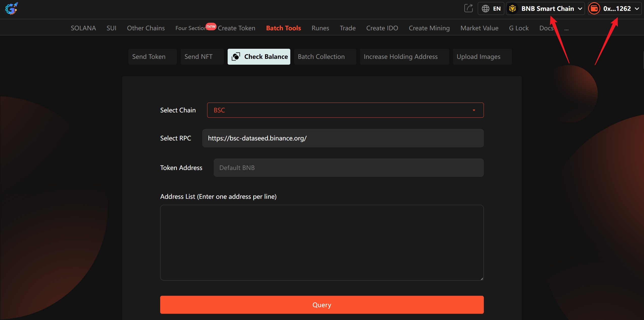
Task: Focus the Address List text area
Action: [322, 242]
